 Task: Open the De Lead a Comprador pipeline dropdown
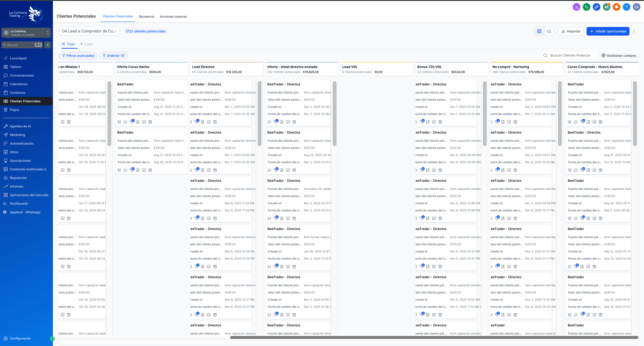click(x=89, y=31)
